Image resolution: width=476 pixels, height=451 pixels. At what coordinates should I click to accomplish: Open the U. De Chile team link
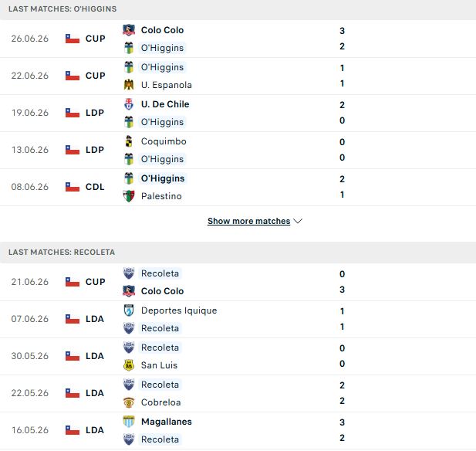click(x=165, y=104)
